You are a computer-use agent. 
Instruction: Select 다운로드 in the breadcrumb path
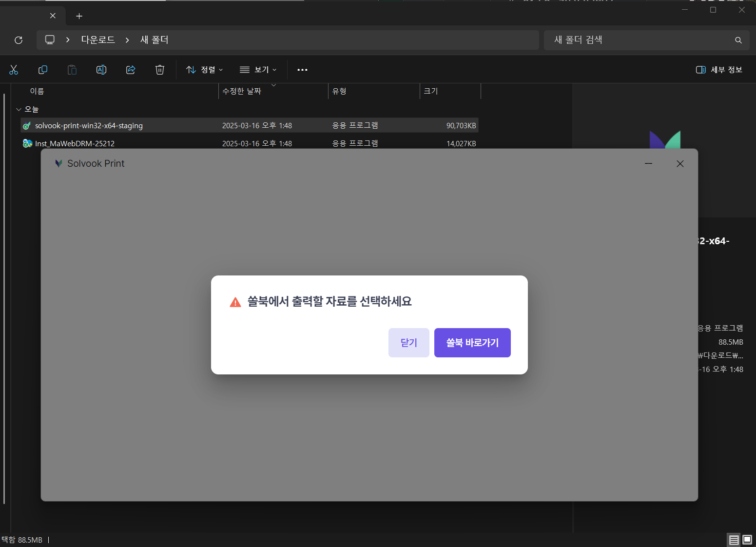[98, 40]
